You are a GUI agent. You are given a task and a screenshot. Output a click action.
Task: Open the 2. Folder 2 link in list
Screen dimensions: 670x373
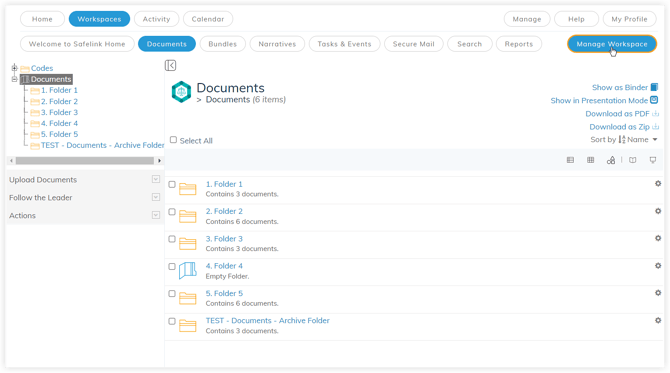coord(224,211)
